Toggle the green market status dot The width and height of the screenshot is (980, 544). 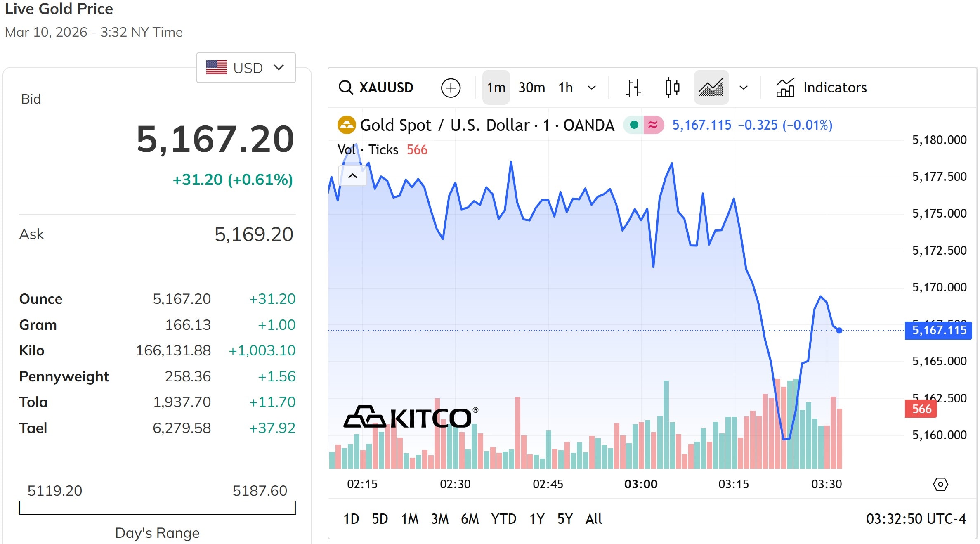point(634,125)
